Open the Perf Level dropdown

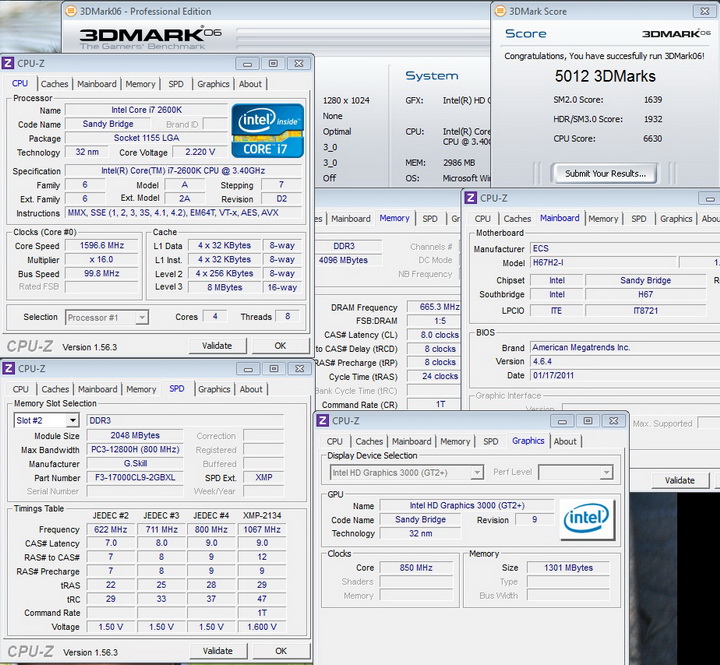pyautogui.click(x=605, y=472)
